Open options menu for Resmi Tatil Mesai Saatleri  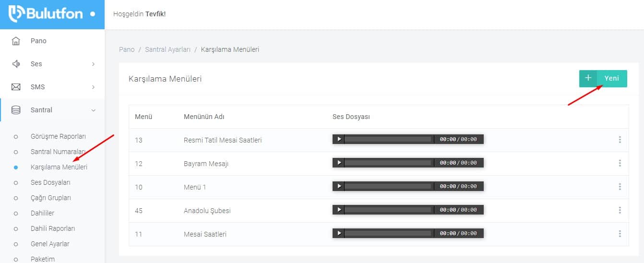[620, 140]
